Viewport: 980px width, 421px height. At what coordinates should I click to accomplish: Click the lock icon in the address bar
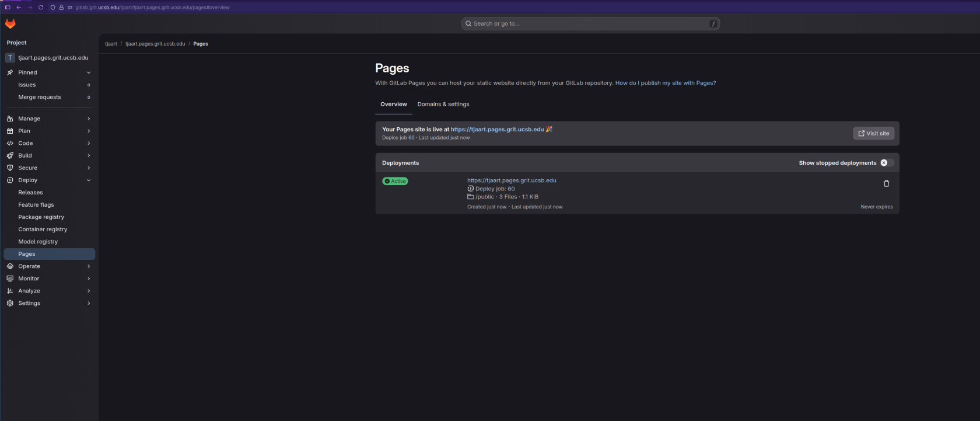coord(61,8)
